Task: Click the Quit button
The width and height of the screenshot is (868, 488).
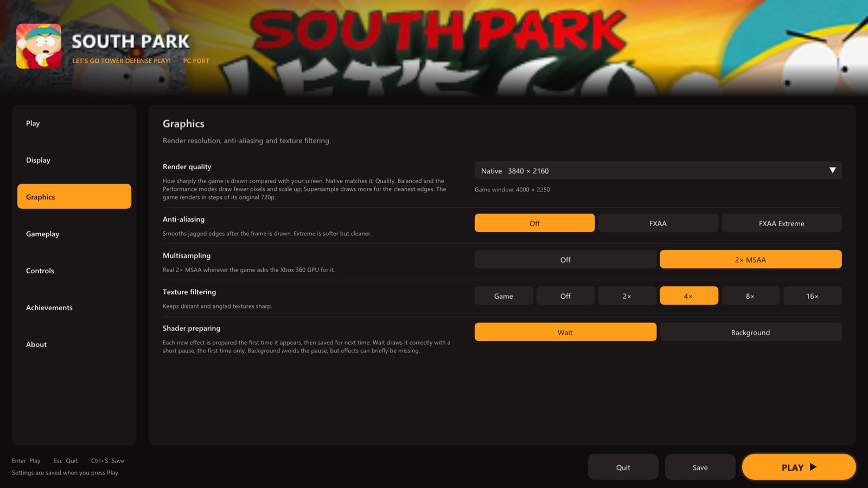Action: (x=623, y=467)
